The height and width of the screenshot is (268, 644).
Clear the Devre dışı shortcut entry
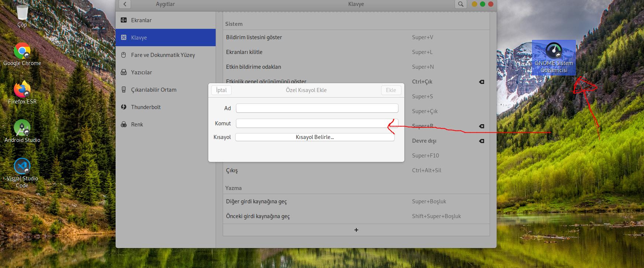pos(482,141)
